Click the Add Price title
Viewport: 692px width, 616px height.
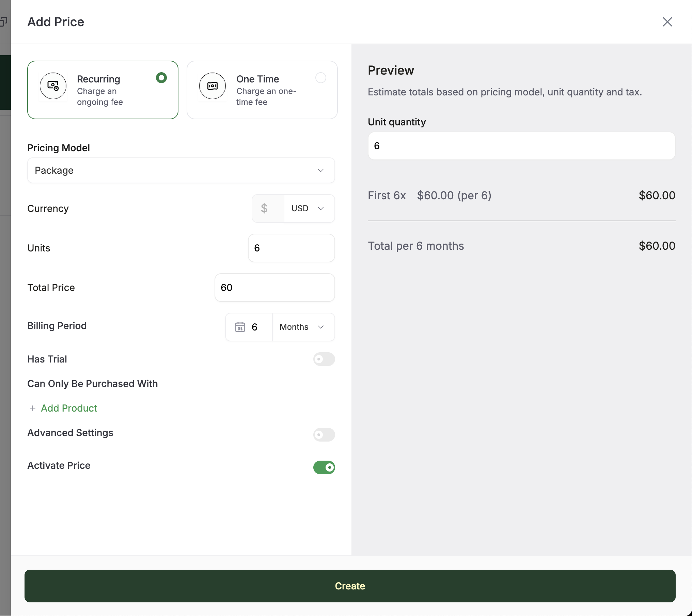point(56,22)
